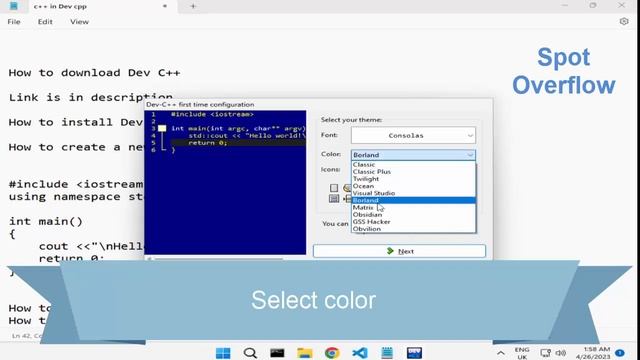Open Notepad settings gear

[x=624, y=21]
